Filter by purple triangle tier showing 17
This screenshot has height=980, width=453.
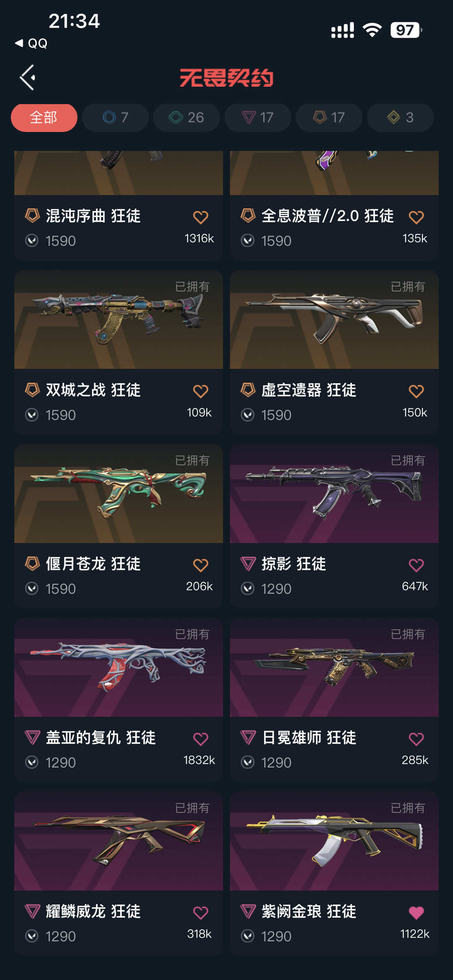(x=258, y=118)
